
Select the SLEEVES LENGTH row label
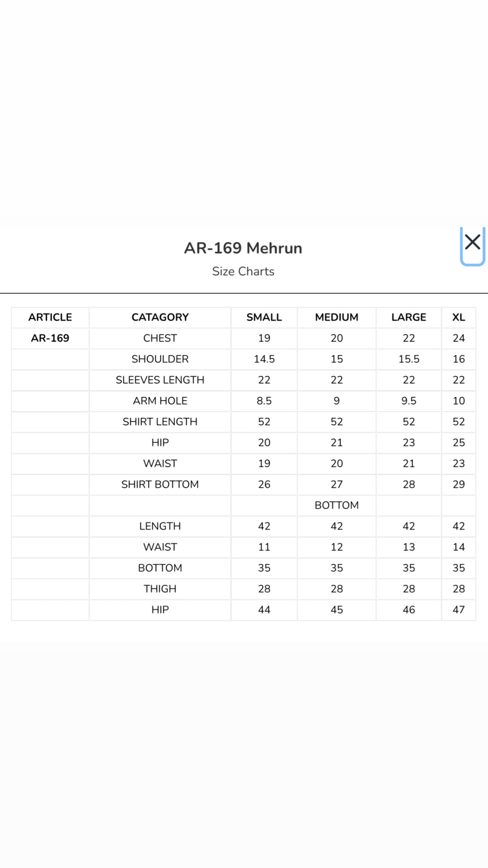[160, 380]
